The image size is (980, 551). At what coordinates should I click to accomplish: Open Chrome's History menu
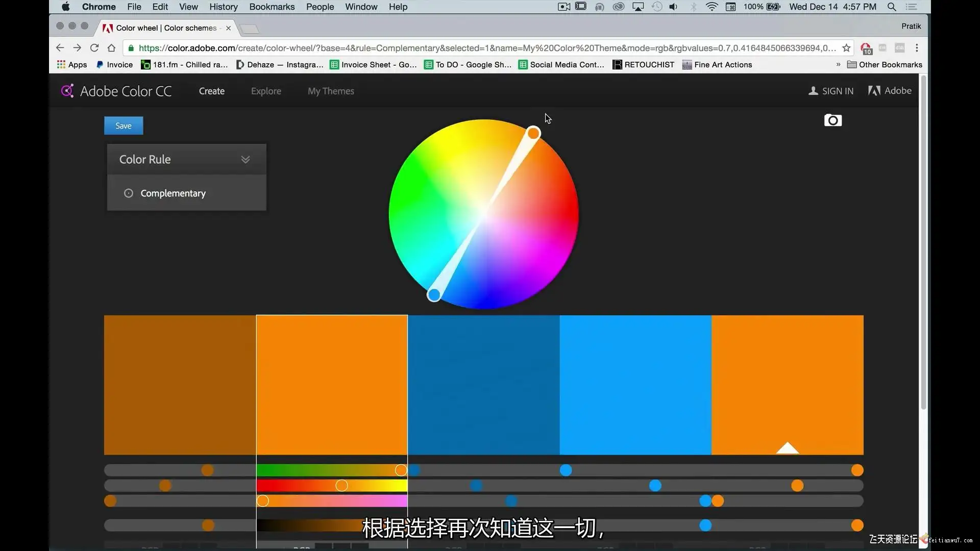coord(223,7)
